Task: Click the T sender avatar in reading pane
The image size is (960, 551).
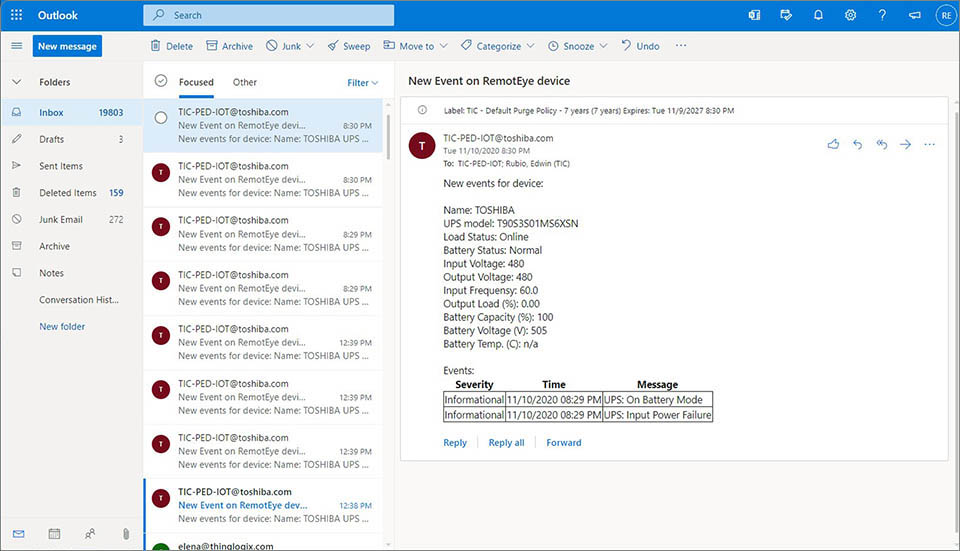Action: tap(422, 146)
